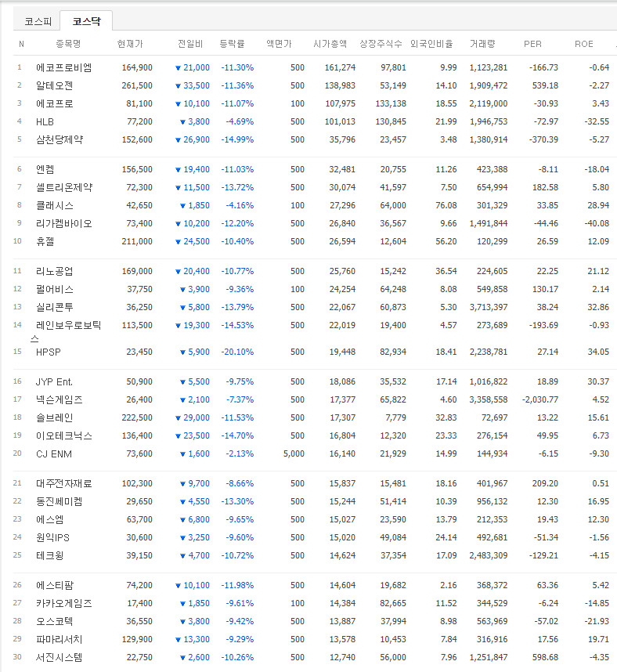Click the -20.10% change rate value

tap(237, 352)
